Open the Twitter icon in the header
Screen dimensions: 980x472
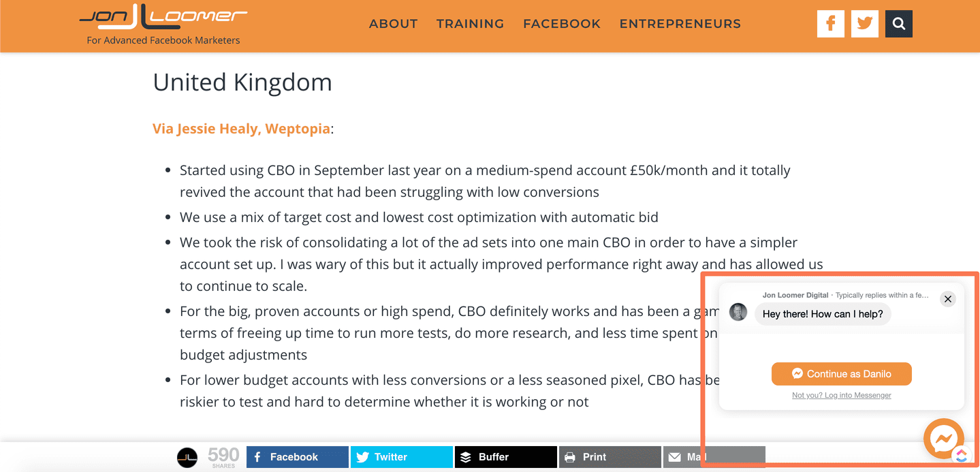[x=865, y=24]
